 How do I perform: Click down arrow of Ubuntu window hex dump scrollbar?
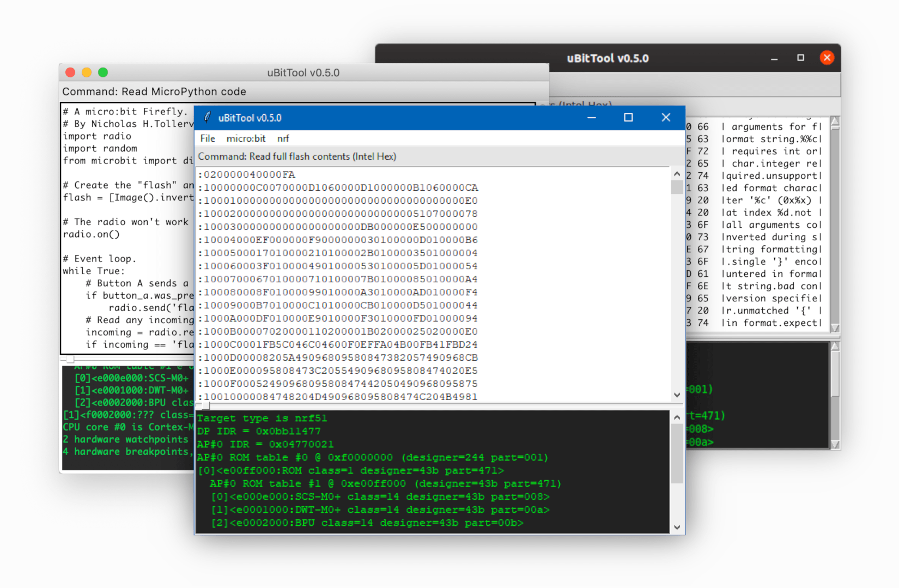[x=835, y=328]
